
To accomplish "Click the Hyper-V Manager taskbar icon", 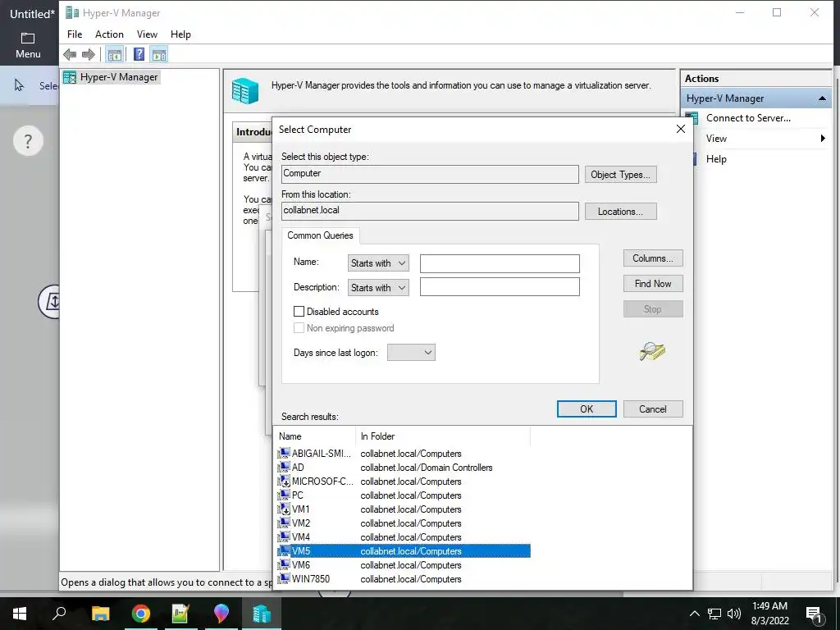I will pyautogui.click(x=262, y=614).
